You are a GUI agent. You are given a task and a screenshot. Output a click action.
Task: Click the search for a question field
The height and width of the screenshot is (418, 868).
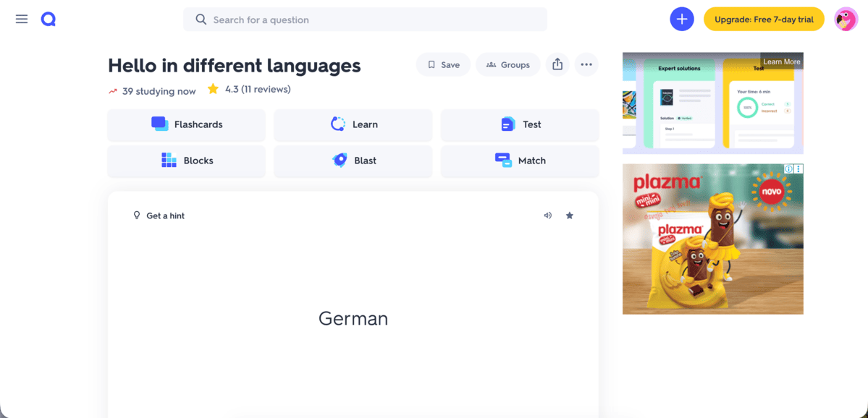tap(365, 19)
